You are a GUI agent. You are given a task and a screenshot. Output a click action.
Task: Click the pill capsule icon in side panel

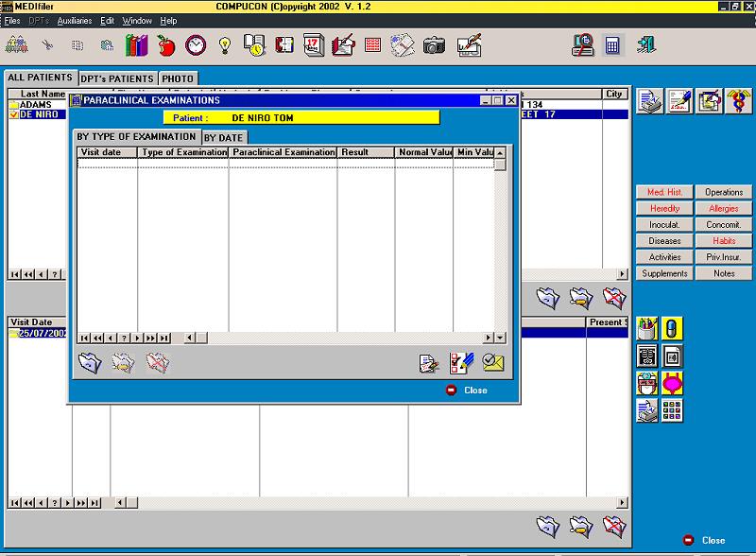click(672, 329)
